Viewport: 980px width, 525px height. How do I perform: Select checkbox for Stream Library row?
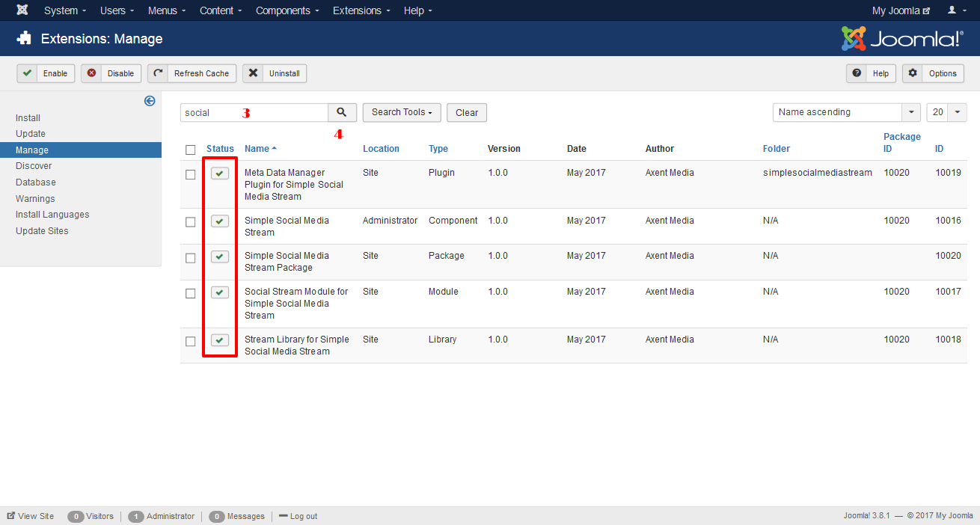[191, 341]
